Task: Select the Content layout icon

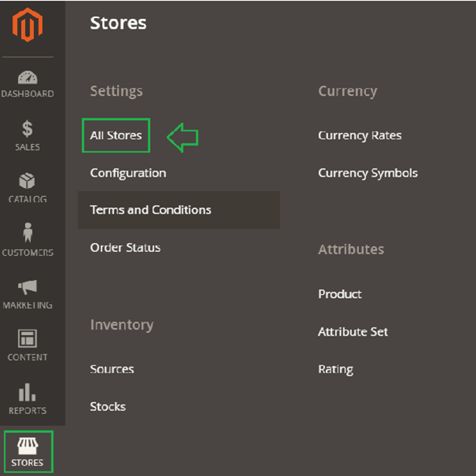Action: click(x=27, y=339)
